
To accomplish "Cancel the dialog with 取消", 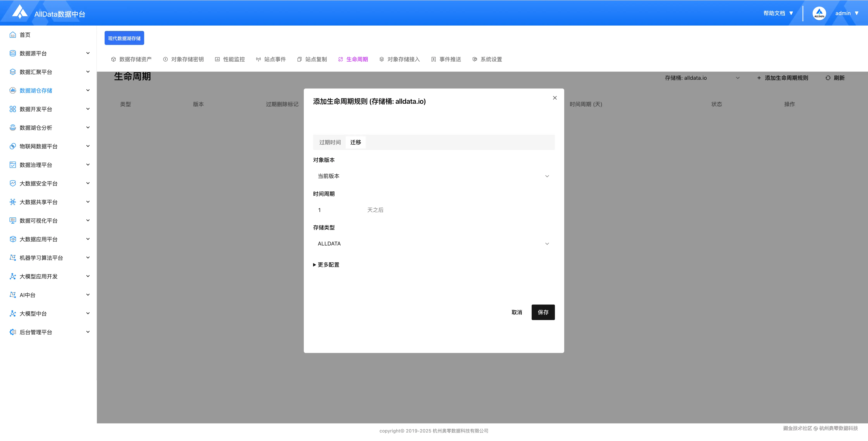I will tap(517, 312).
